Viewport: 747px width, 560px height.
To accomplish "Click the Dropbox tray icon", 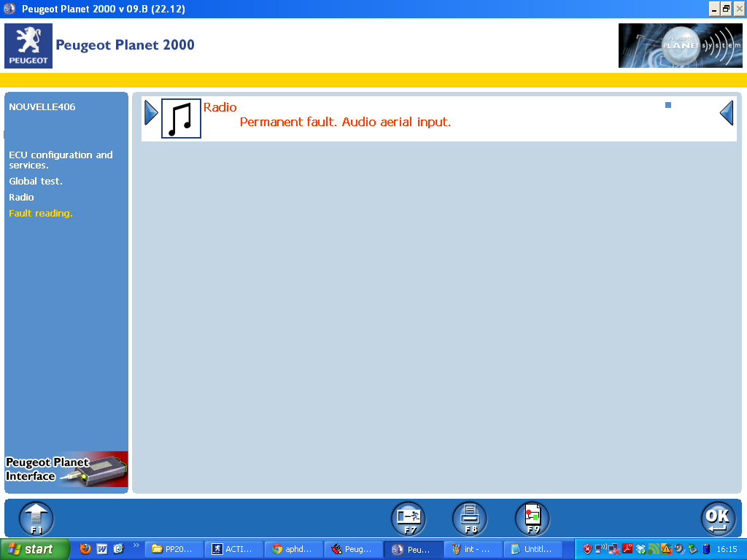I will click(x=640, y=549).
